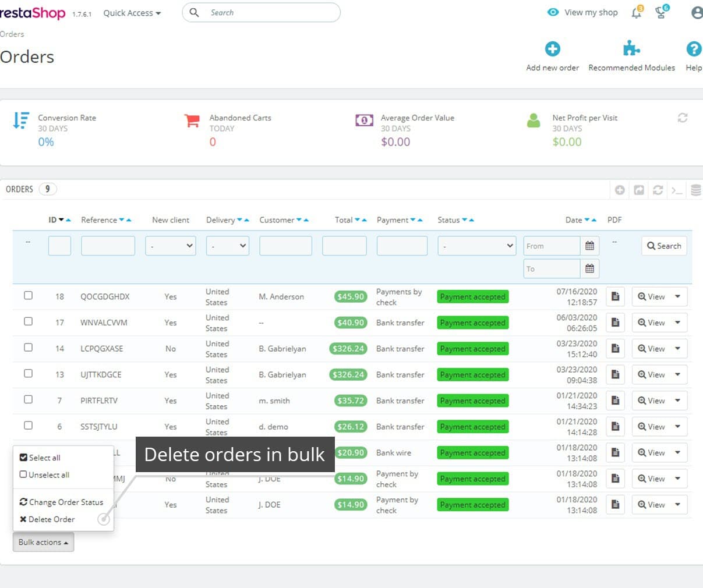Open calendar for the From date
The image size is (703, 588).
pyautogui.click(x=589, y=246)
